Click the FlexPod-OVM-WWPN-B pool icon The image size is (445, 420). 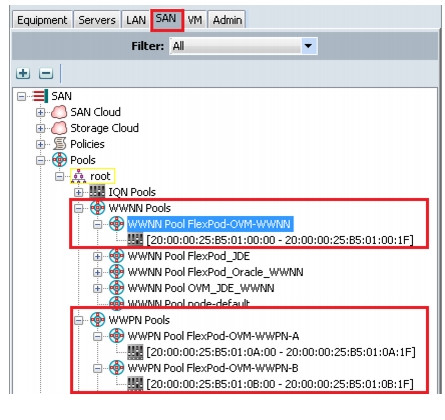click(x=117, y=368)
